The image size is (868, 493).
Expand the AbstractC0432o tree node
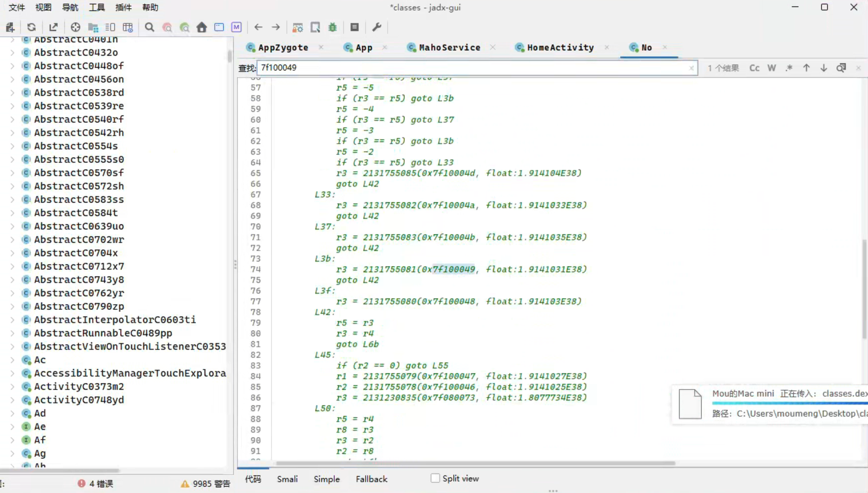point(12,52)
